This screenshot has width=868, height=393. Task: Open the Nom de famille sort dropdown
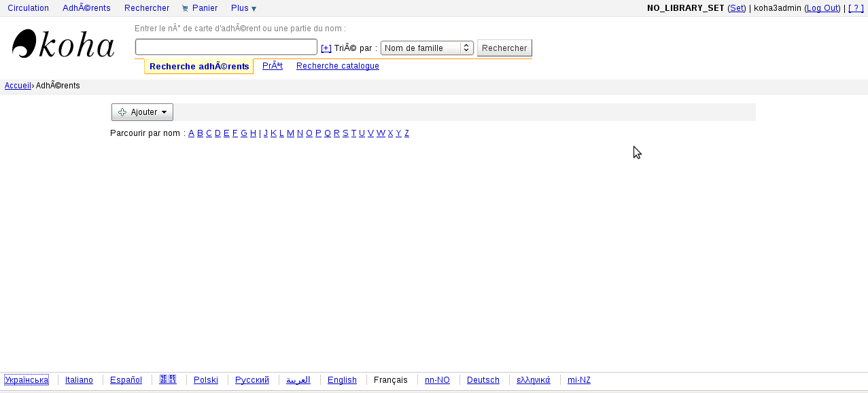tap(427, 48)
